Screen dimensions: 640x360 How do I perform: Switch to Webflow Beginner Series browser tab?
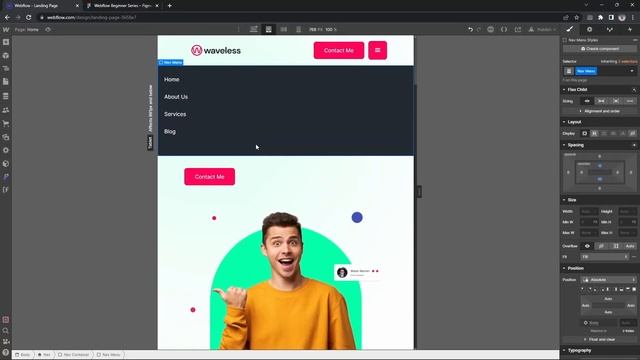[x=123, y=6]
